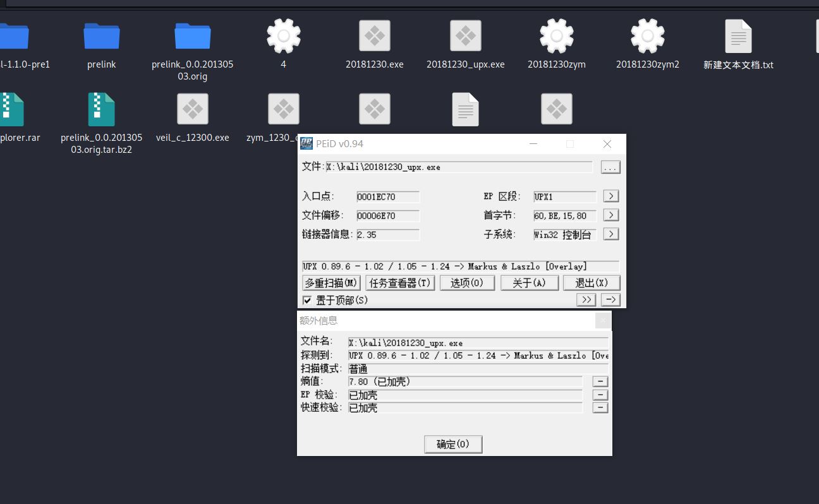The image size is (819, 504).
Task: Select the veil_c_12300.exe file icon
Action: 192,109
